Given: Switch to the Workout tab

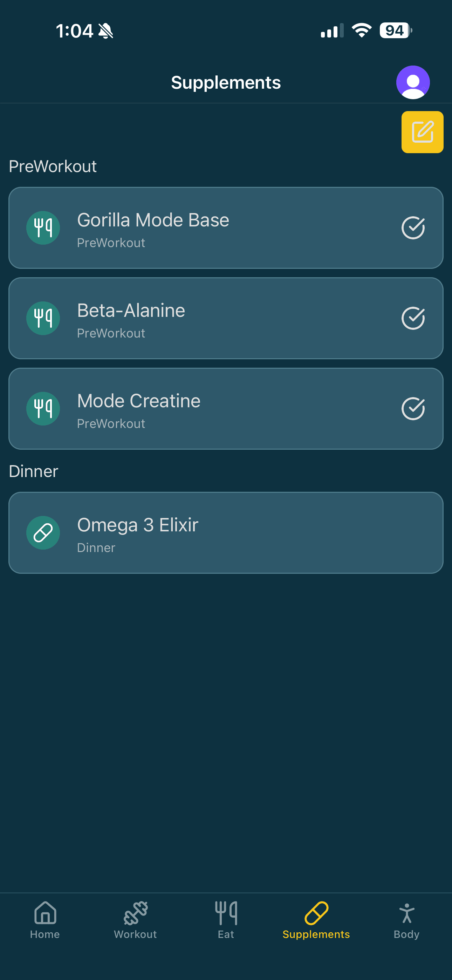Looking at the screenshot, I should 136,920.
